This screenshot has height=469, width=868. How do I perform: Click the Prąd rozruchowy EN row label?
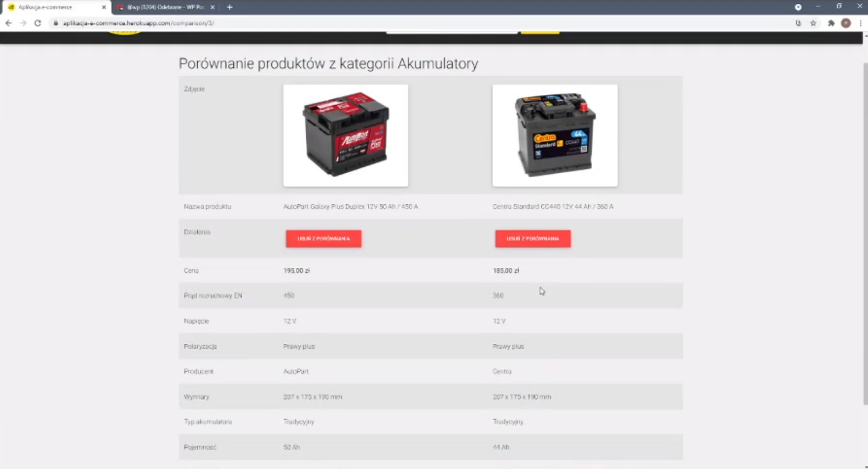pyautogui.click(x=213, y=296)
